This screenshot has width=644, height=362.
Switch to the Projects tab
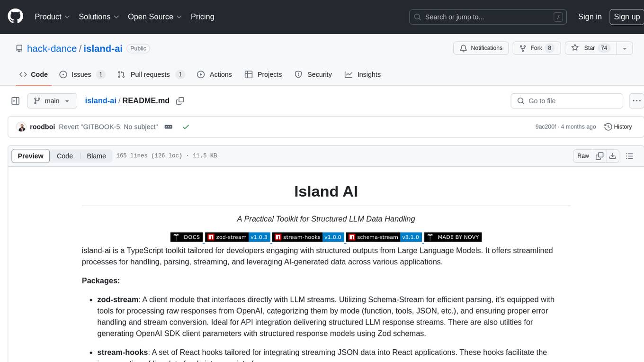click(x=263, y=74)
